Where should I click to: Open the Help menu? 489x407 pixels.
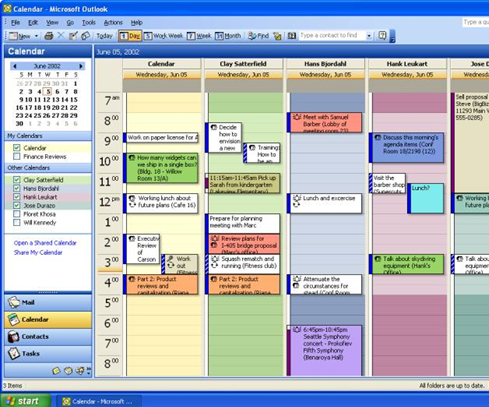136,23
